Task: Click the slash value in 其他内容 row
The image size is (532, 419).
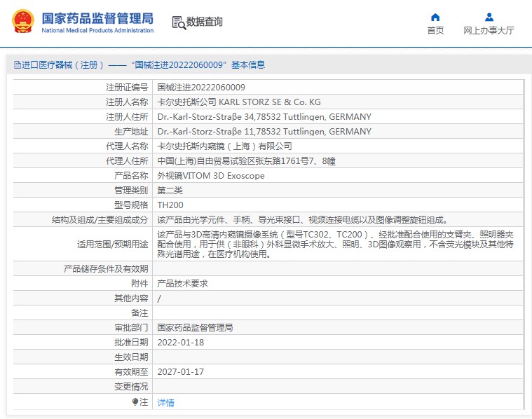Action: click(159, 298)
